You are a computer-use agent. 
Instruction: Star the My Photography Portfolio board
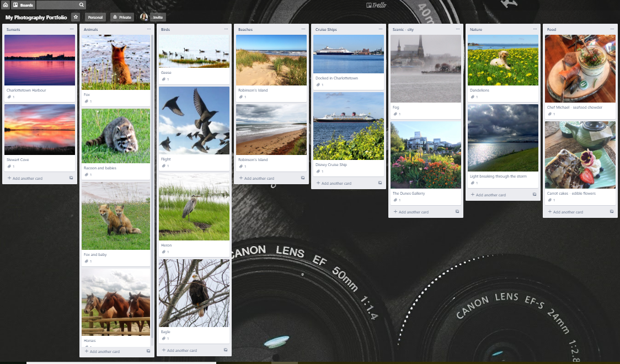click(x=76, y=17)
